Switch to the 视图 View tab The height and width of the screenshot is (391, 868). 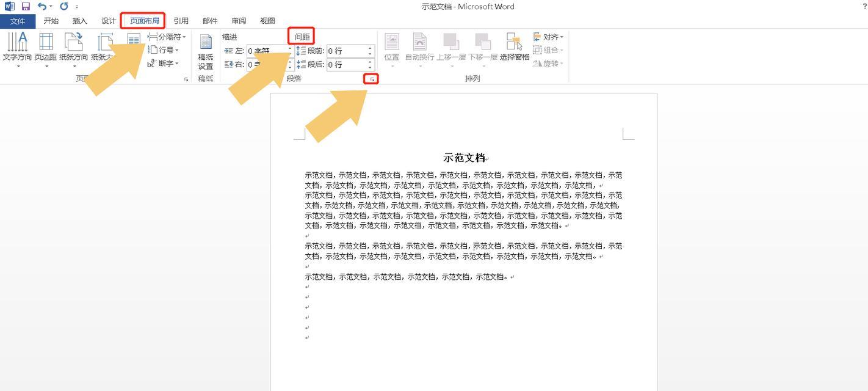267,21
